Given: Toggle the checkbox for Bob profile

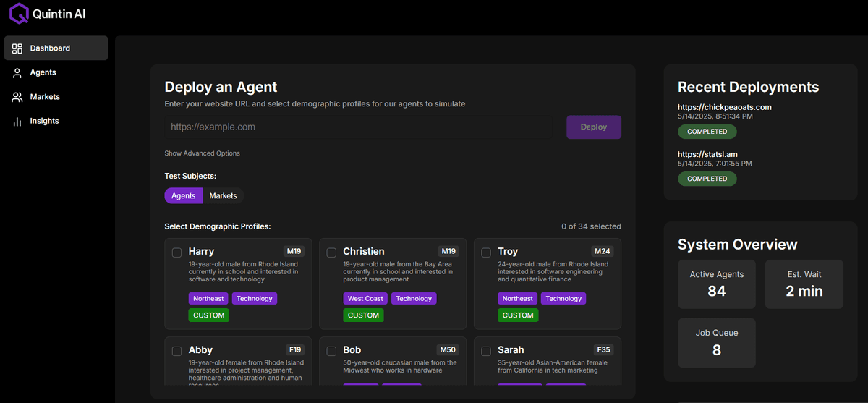Looking at the screenshot, I should pyautogui.click(x=331, y=351).
